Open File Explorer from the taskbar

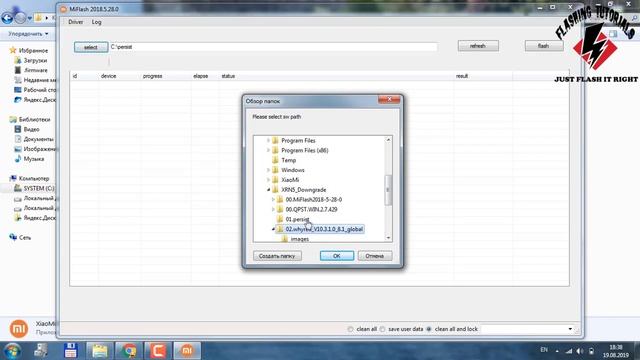click(99, 351)
